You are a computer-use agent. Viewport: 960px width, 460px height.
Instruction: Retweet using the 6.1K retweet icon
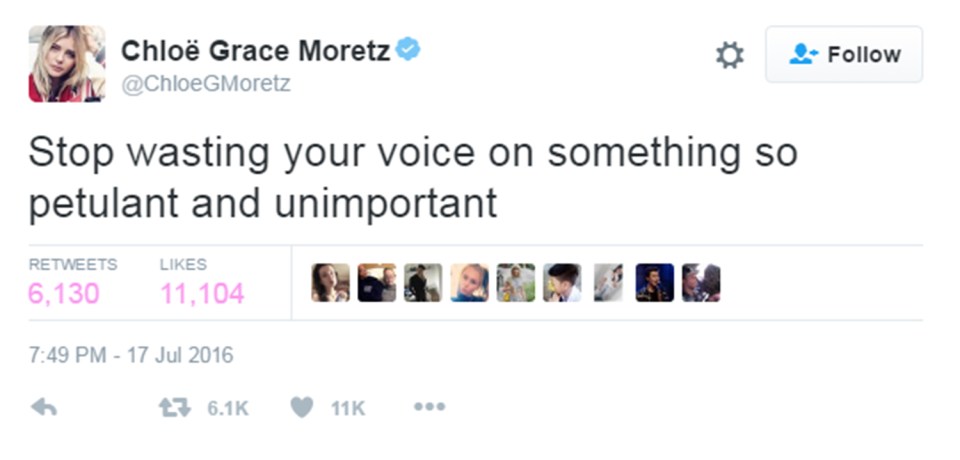(x=174, y=407)
